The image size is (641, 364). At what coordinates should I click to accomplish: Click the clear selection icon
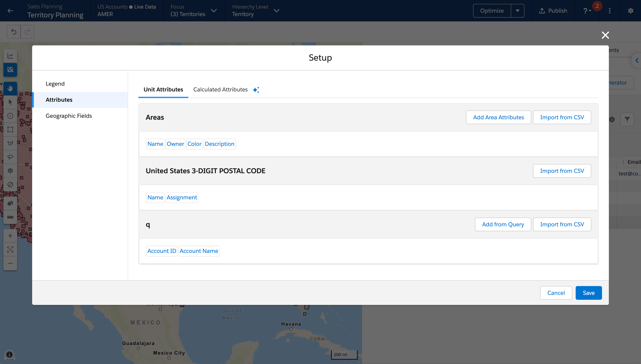click(x=10, y=185)
